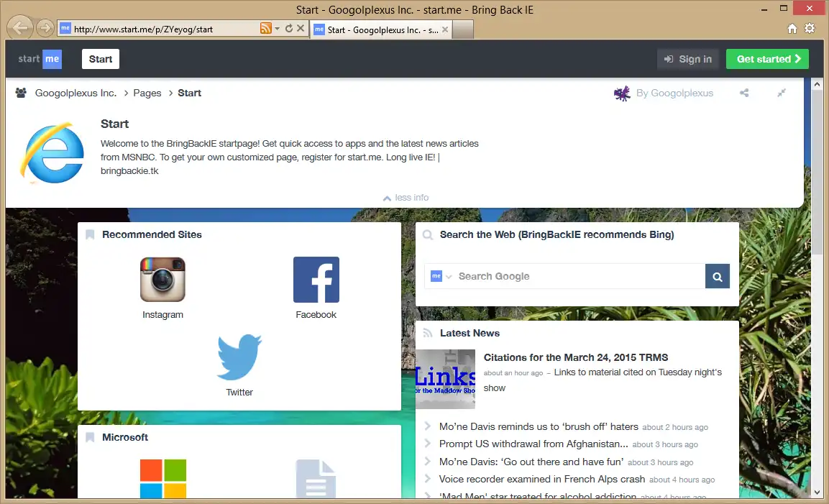Select the Start page tab in header
829x504 pixels.
point(101,59)
